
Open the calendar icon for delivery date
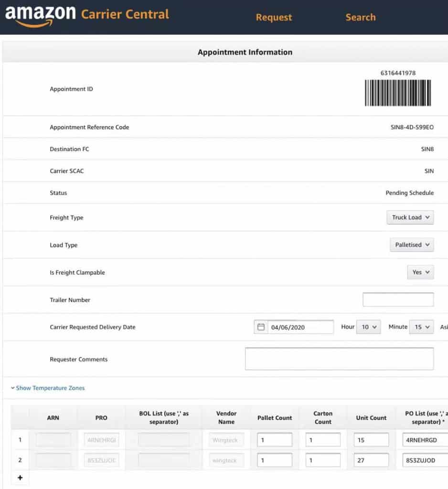pyautogui.click(x=261, y=327)
